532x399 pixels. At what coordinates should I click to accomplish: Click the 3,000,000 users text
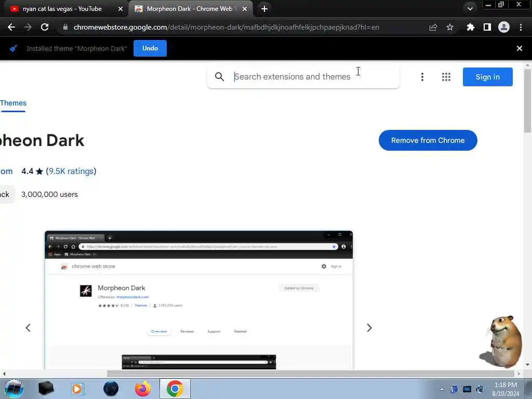pyautogui.click(x=49, y=194)
